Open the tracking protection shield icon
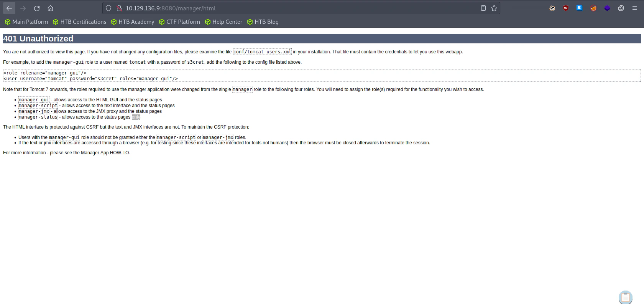The height and width of the screenshot is (304, 644). pos(108,8)
